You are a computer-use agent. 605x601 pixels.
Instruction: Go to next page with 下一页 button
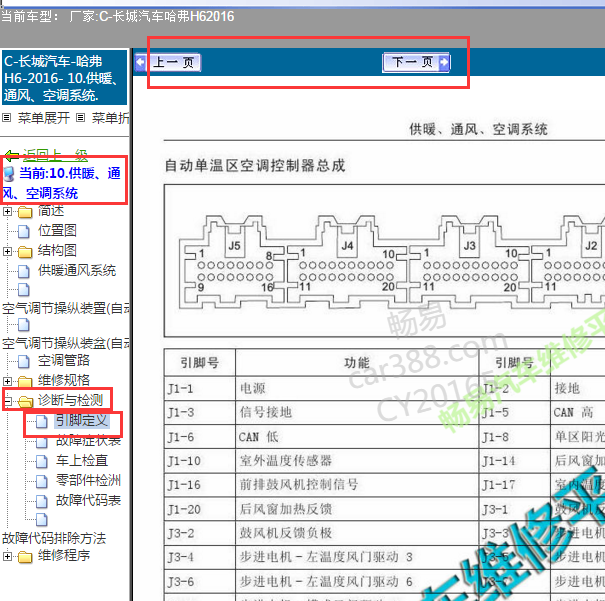click(416, 62)
